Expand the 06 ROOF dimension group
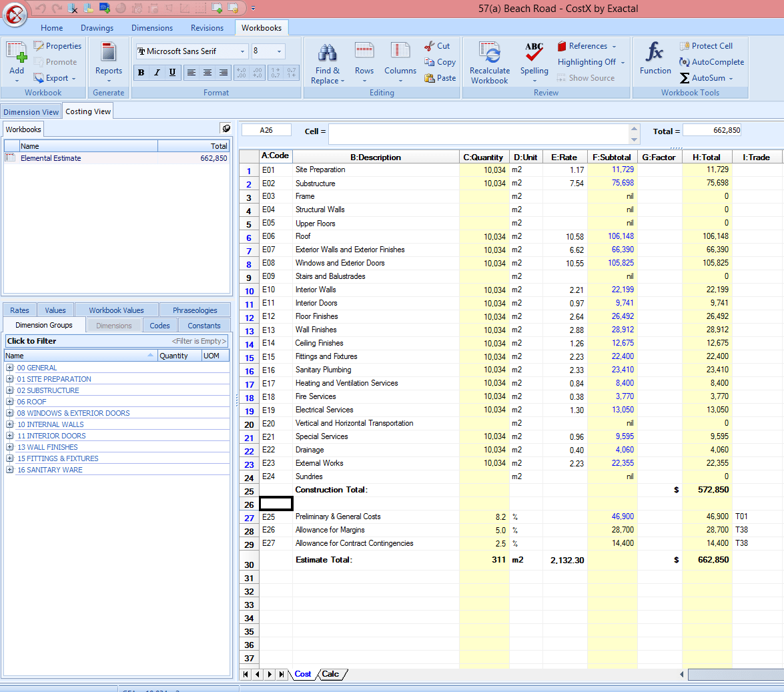Viewport: 784px width, 692px height. tap(10, 402)
